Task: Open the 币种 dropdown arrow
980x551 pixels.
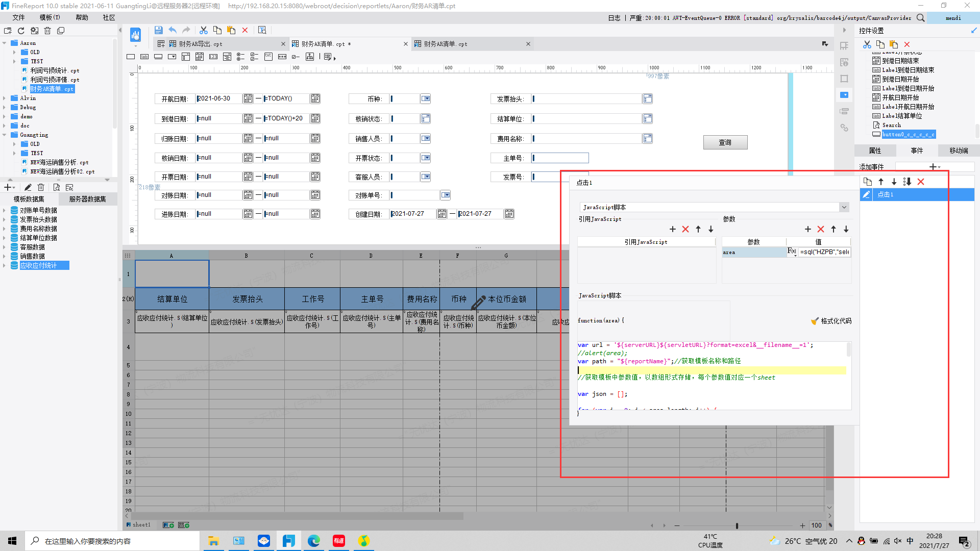Action: click(426, 99)
